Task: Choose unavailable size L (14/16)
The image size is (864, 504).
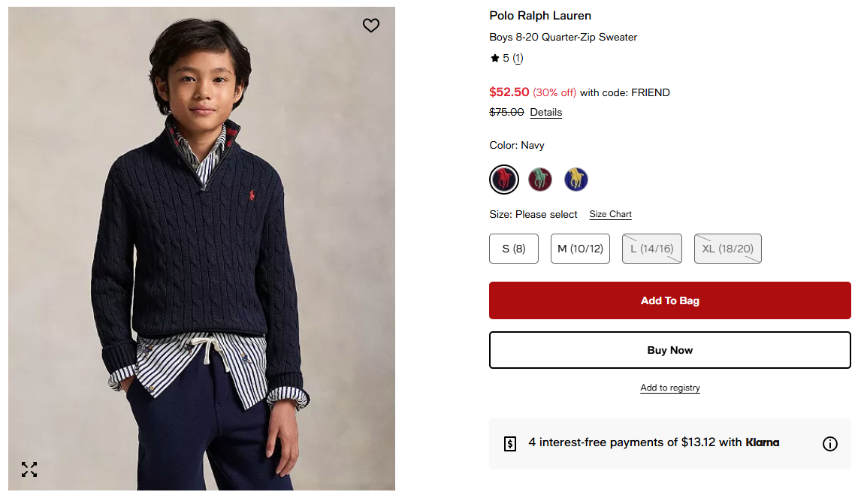Action: 652,249
